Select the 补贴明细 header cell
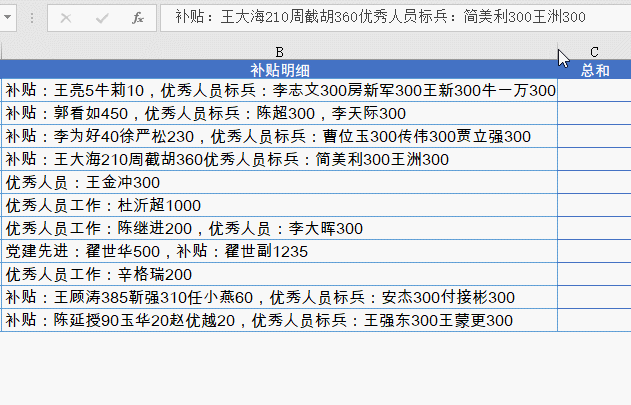The height and width of the screenshot is (405, 631). coord(279,70)
